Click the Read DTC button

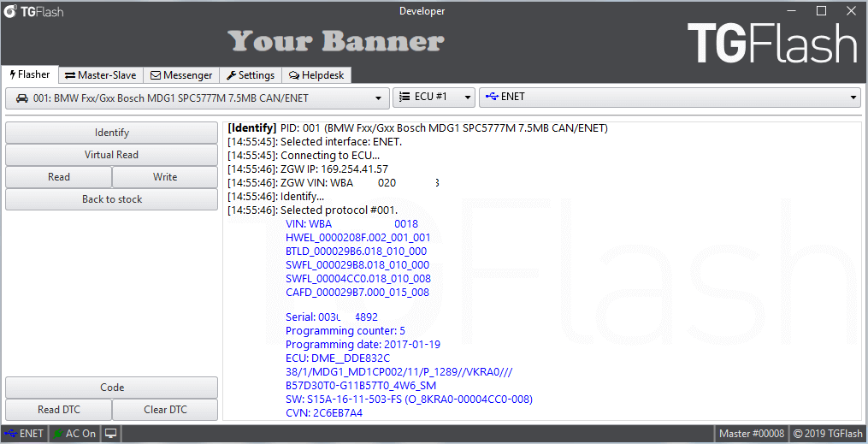click(59, 410)
